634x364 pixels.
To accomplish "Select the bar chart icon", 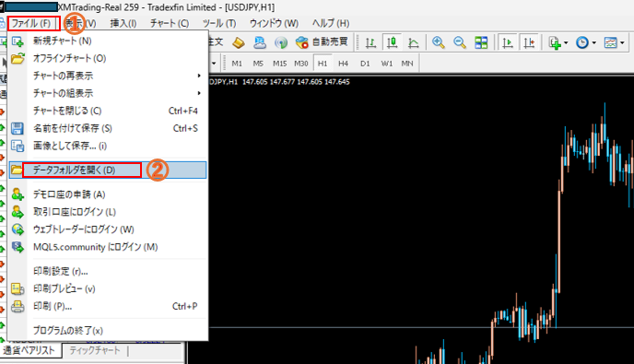I will (370, 42).
